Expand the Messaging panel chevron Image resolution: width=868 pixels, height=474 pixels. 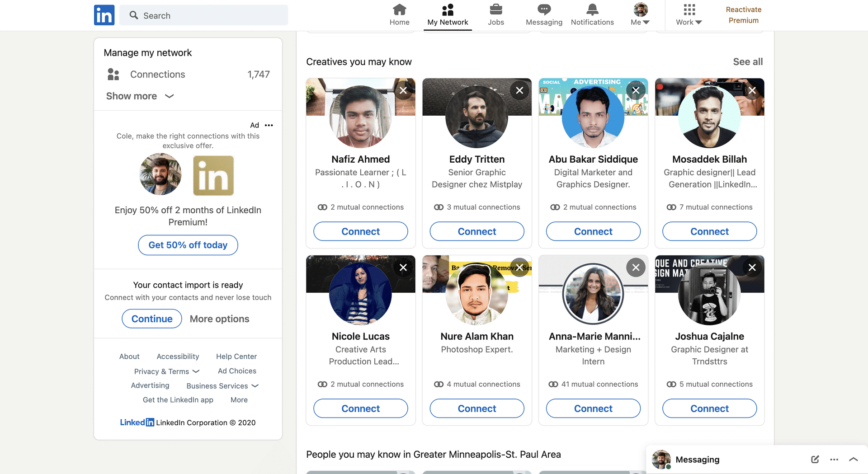(853, 460)
